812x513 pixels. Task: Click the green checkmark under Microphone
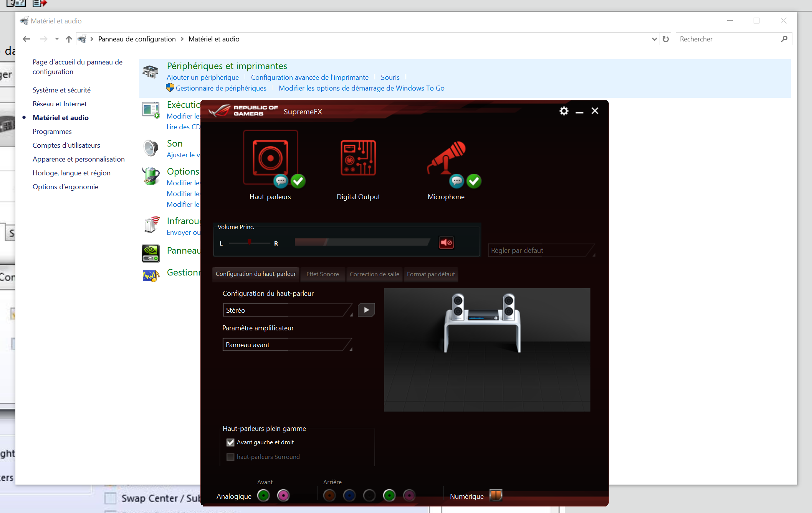pos(474,181)
